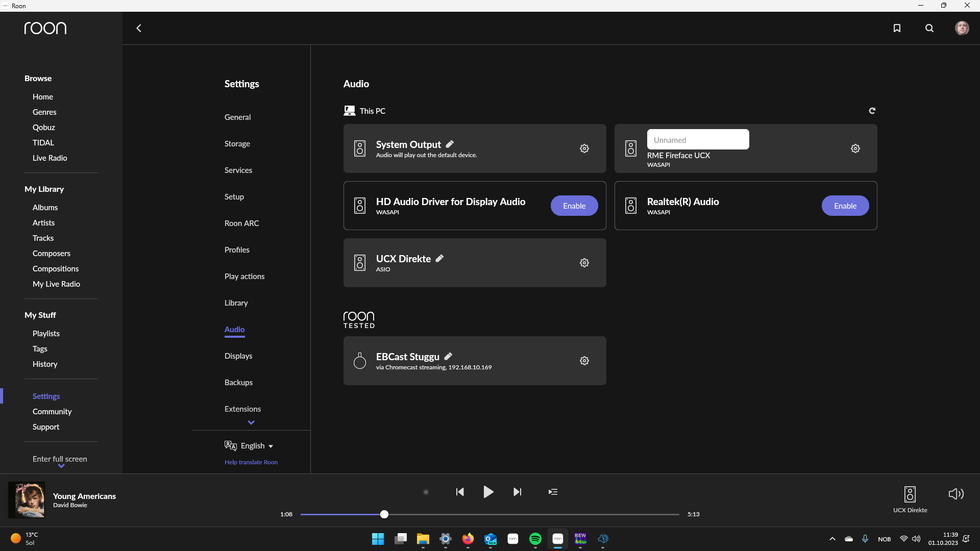Open Roon ARC settings
Screen dimensions: 980x551
(x=242, y=223)
